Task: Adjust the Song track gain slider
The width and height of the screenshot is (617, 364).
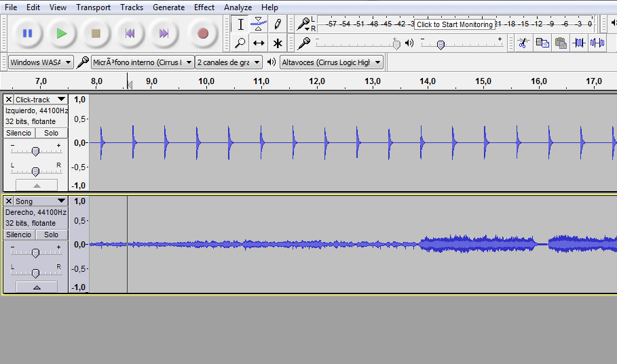Action: (35, 253)
